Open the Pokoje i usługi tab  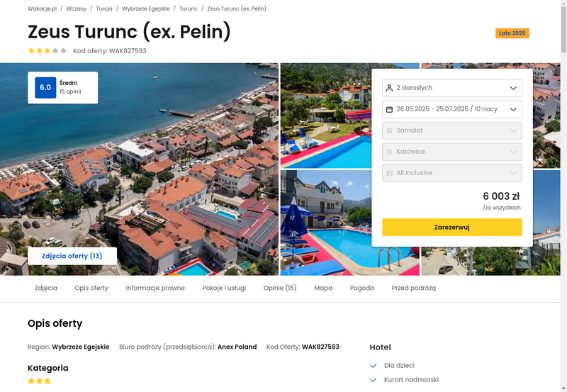tap(224, 288)
